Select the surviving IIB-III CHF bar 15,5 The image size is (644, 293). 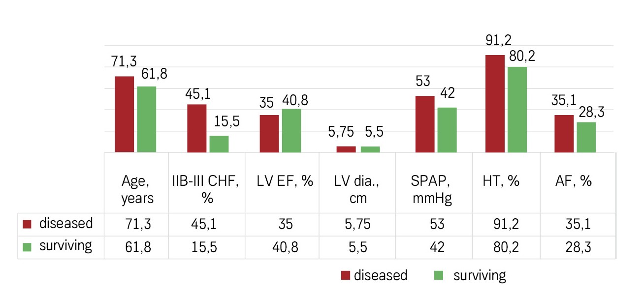(x=219, y=144)
